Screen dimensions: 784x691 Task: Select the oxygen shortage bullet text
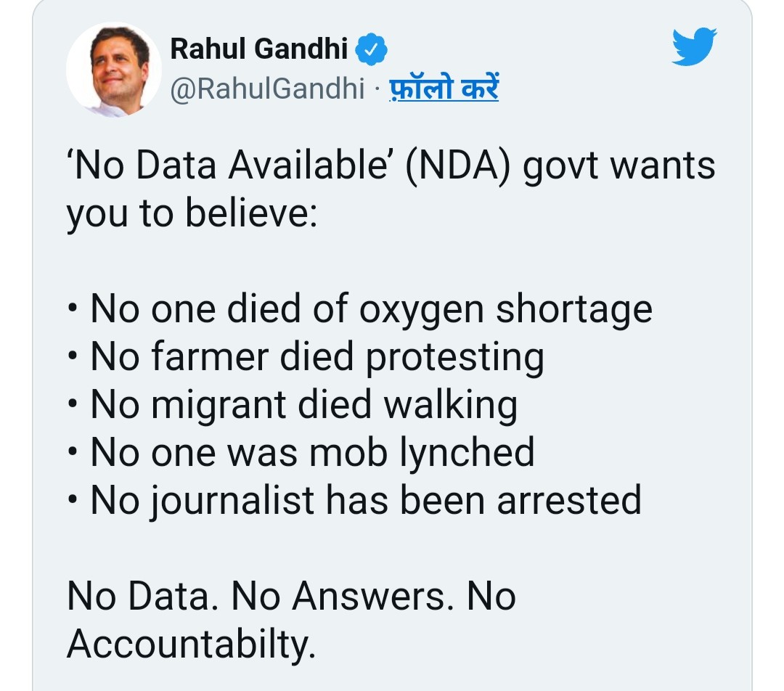(371, 310)
